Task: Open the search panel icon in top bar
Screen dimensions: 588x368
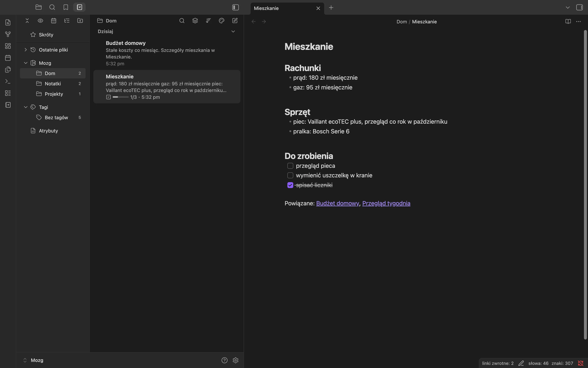Action: coord(52,7)
